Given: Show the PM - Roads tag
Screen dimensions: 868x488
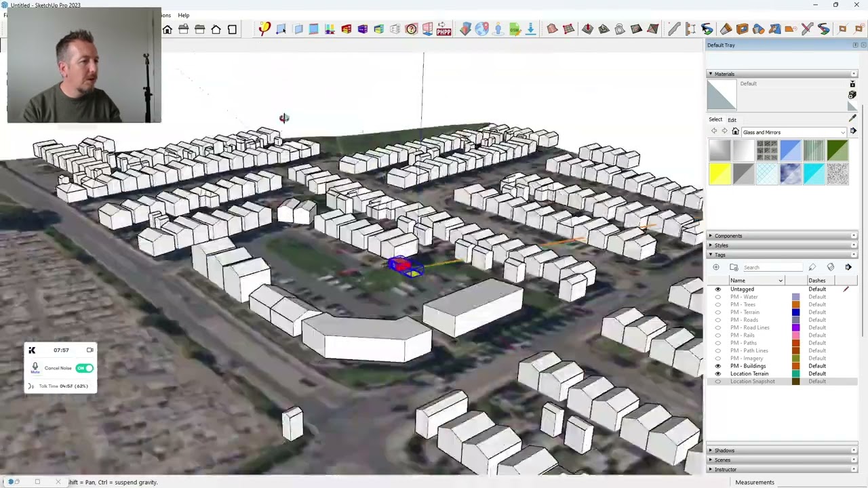Looking at the screenshot, I should click(718, 320).
